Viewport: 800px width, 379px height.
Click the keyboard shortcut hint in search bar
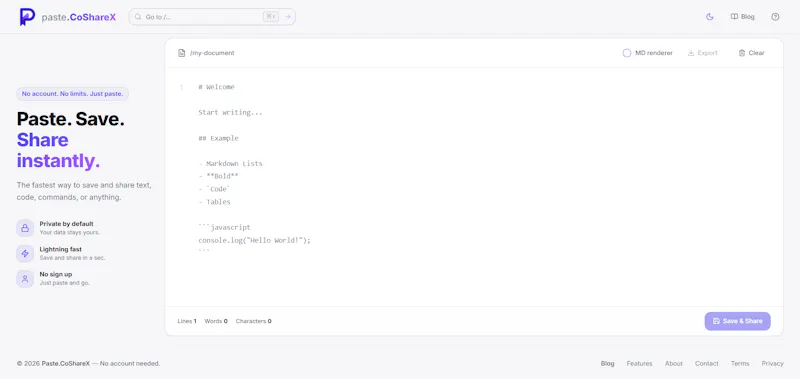(x=271, y=17)
